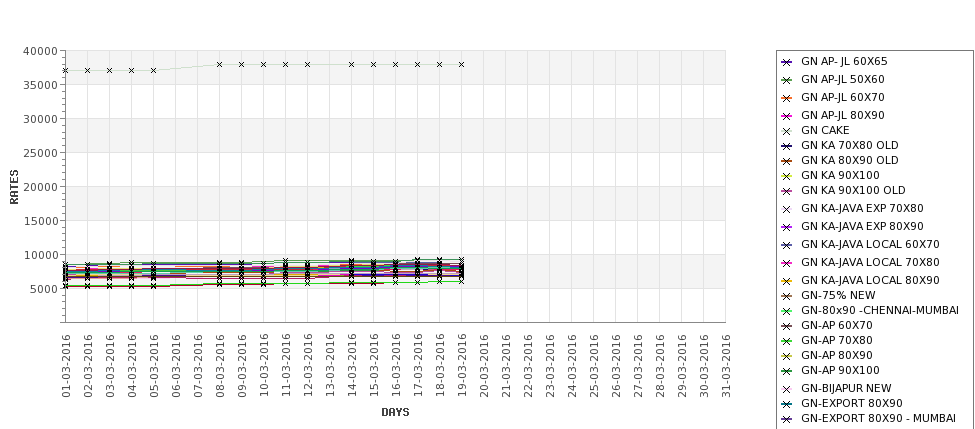
Task: Click the 19-03-2016 data point near 38000
Action: pos(461,64)
